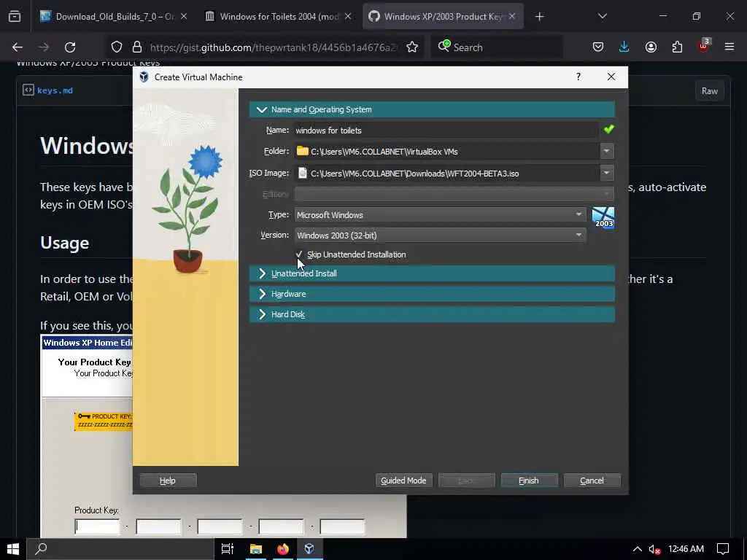
Task: Open the ISO Image dropdown
Action: click(606, 173)
